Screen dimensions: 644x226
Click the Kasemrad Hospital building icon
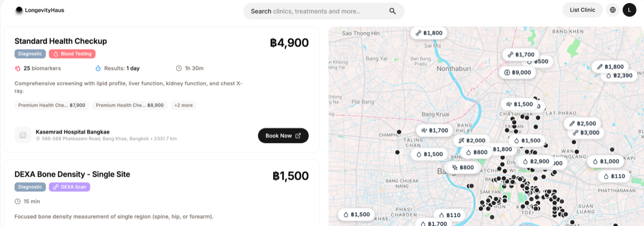[x=23, y=135]
